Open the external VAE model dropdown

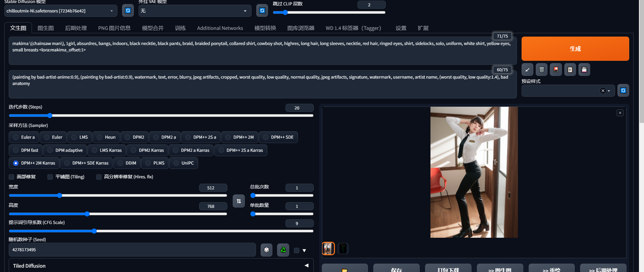pos(195,11)
